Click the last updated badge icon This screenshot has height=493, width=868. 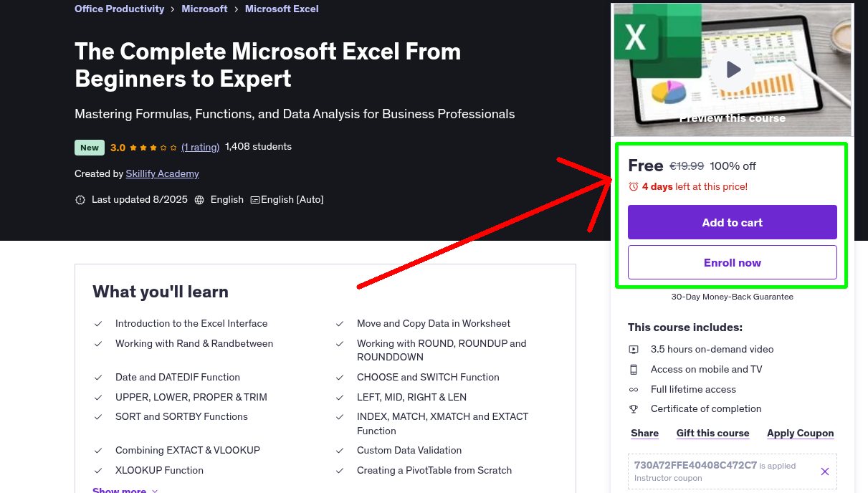coord(80,200)
